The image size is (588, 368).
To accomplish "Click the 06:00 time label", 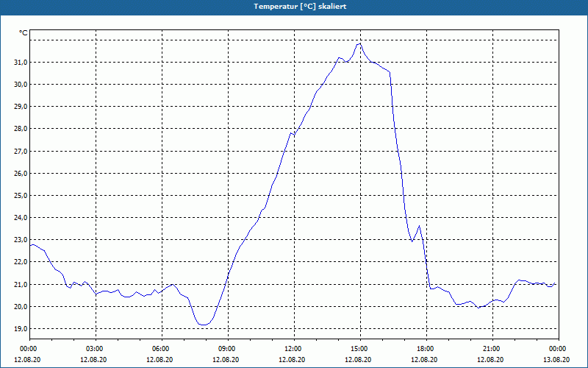I will tap(162, 349).
